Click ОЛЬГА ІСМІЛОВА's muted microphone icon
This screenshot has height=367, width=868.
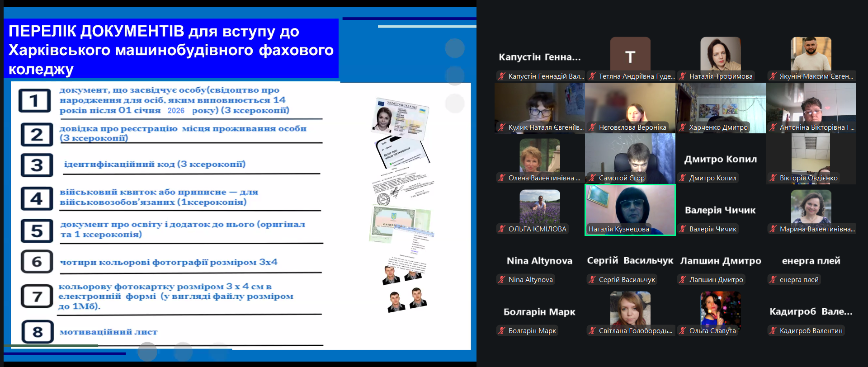click(x=502, y=229)
